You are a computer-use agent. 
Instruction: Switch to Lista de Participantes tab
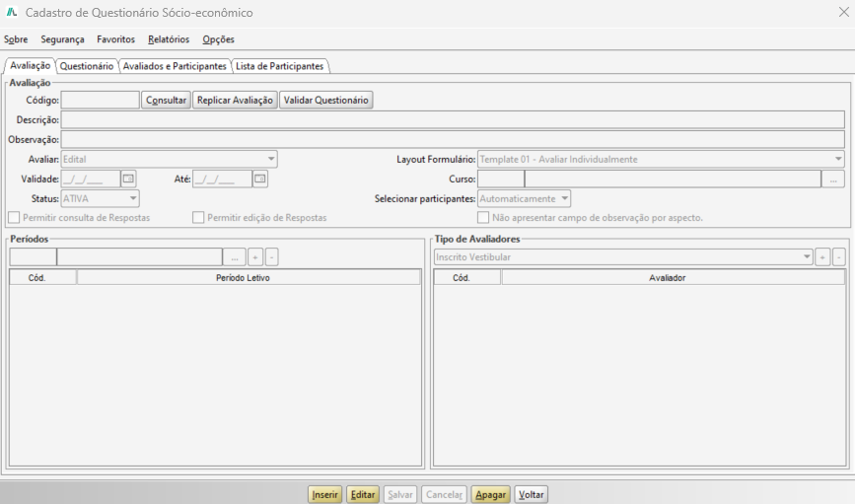[x=280, y=66]
